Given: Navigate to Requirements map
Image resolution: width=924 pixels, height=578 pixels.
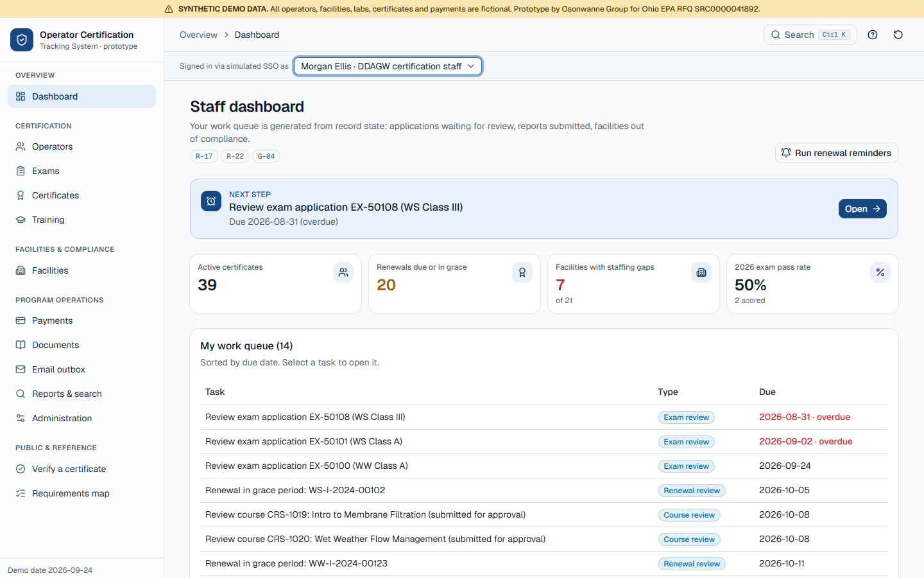Looking at the screenshot, I should click(81, 493).
